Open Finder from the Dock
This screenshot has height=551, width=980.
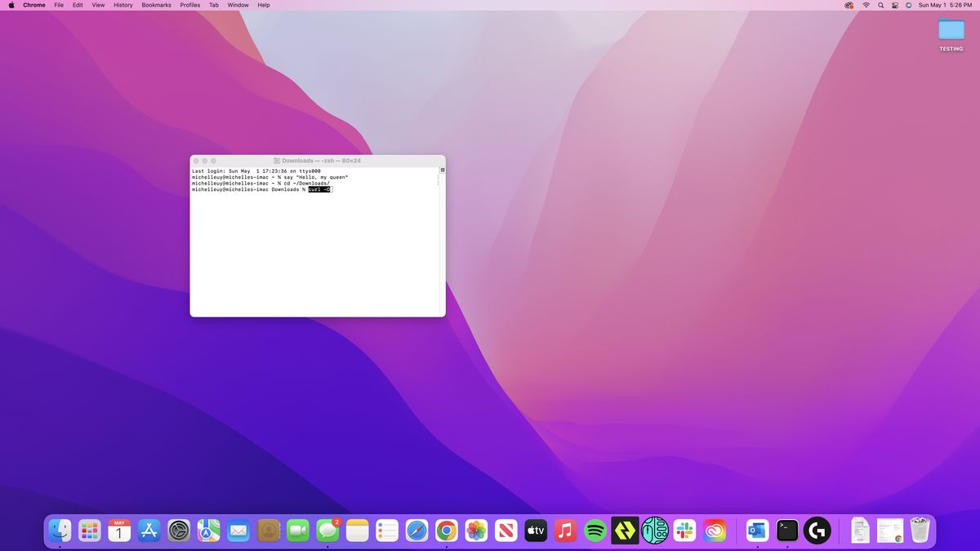[x=60, y=531]
